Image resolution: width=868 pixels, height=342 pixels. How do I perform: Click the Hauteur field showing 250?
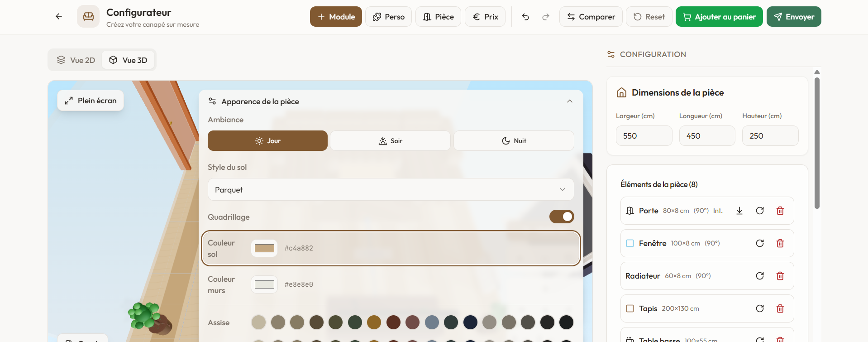[x=770, y=136]
